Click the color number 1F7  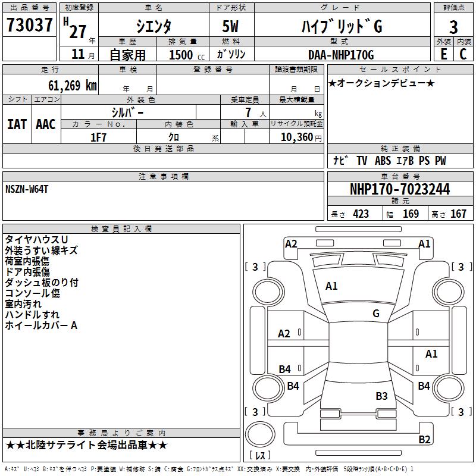[x=98, y=137]
